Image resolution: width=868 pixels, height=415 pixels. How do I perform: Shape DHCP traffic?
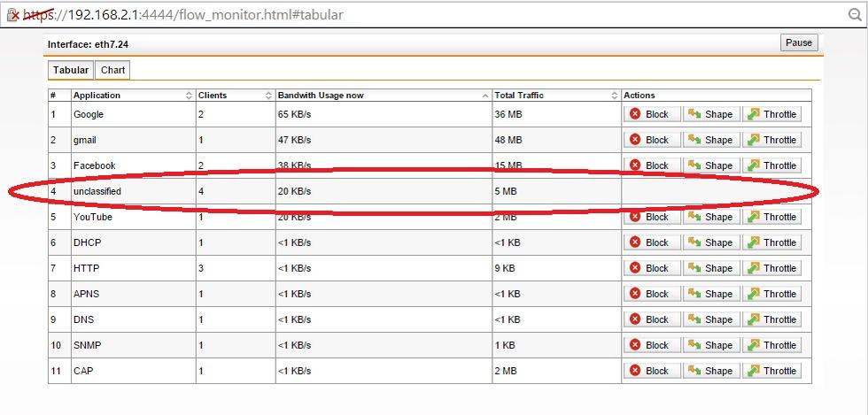tap(711, 242)
